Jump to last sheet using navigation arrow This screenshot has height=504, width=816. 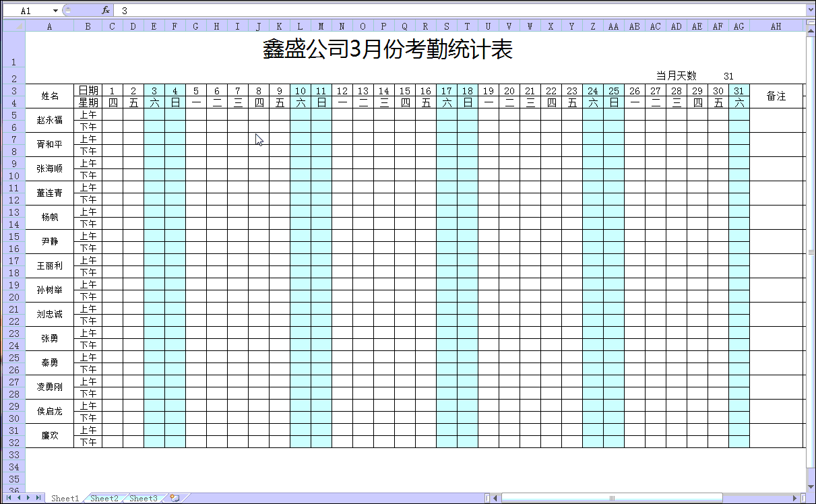click(38, 498)
